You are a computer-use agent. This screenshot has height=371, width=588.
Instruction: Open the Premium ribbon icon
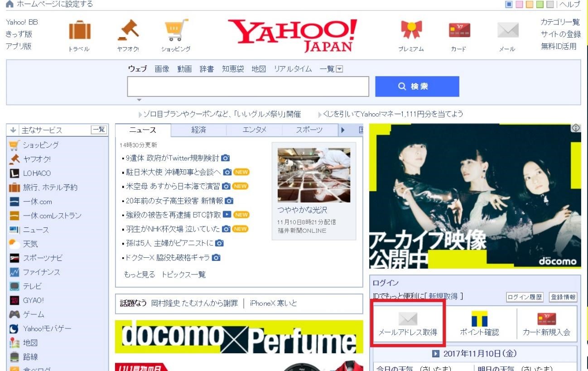click(411, 30)
